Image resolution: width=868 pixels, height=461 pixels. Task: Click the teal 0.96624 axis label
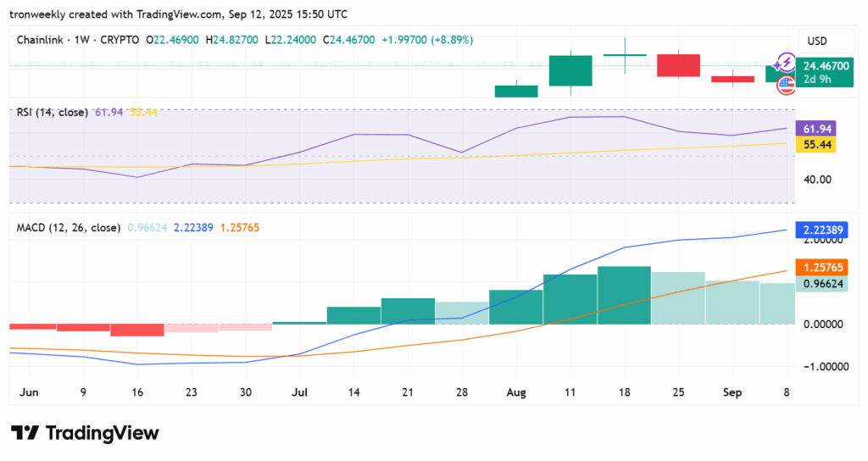pos(821,284)
